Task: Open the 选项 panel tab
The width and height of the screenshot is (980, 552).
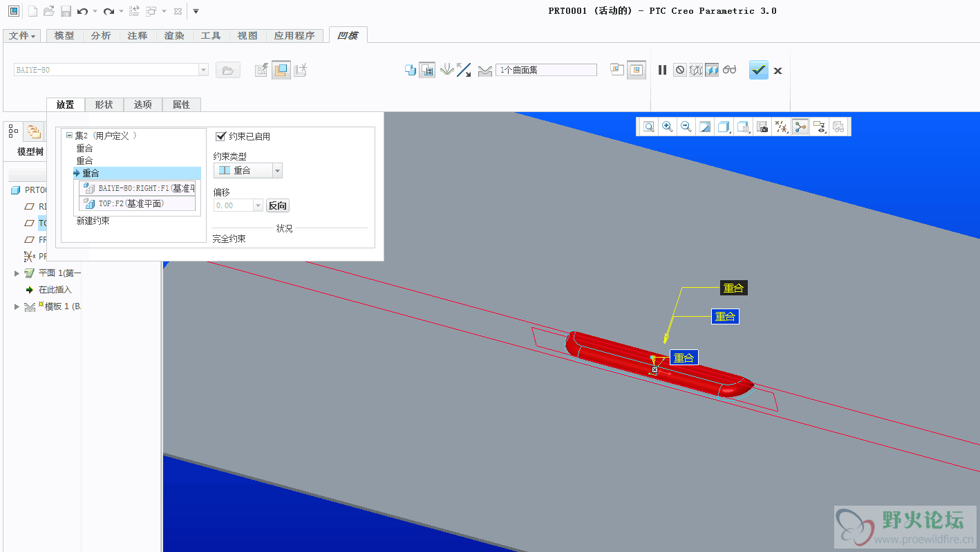Action: [143, 104]
